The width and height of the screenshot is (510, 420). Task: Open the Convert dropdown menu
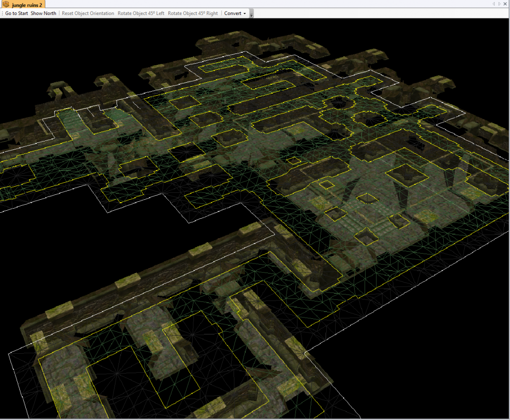point(232,13)
